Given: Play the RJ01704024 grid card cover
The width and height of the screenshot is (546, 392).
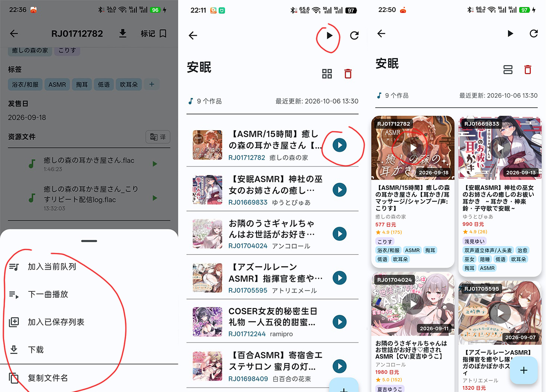Looking at the screenshot, I should tap(413, 304).
